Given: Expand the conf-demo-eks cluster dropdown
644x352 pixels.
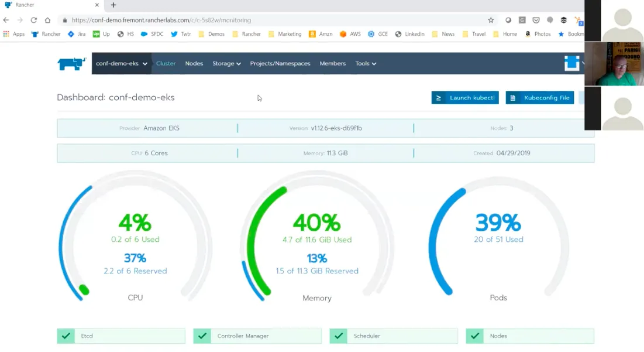Looking at the screenshot, I should click(122, 63).
